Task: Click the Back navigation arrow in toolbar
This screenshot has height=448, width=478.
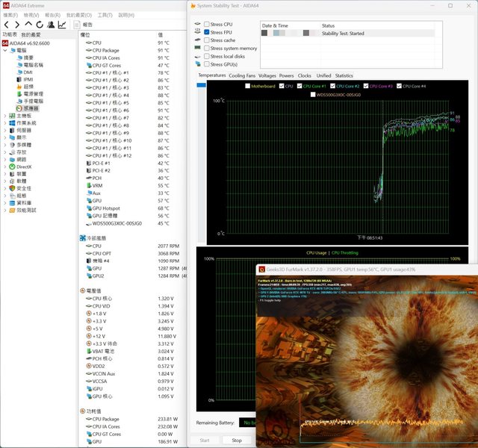Action: [7, 24]
